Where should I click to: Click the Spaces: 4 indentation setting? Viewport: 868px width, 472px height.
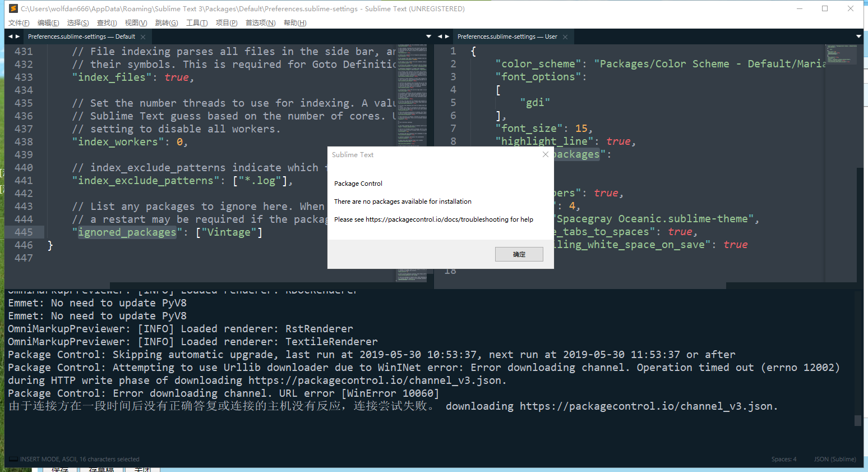click(784, 459)
